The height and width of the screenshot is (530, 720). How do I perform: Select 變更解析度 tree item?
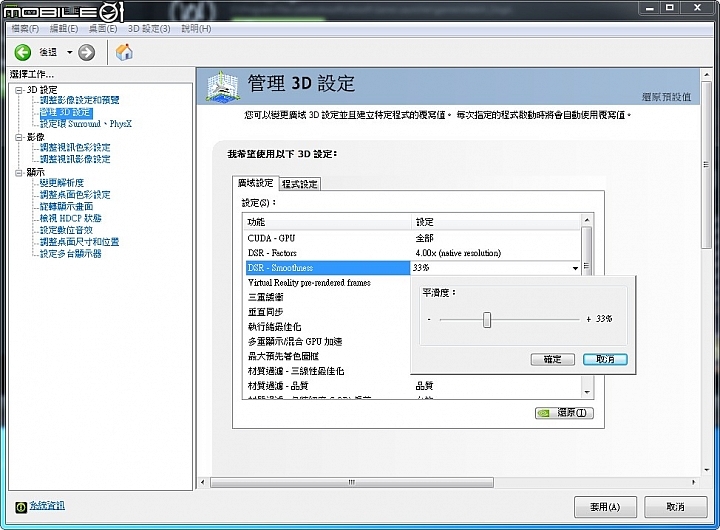click(x=62, y=183)
